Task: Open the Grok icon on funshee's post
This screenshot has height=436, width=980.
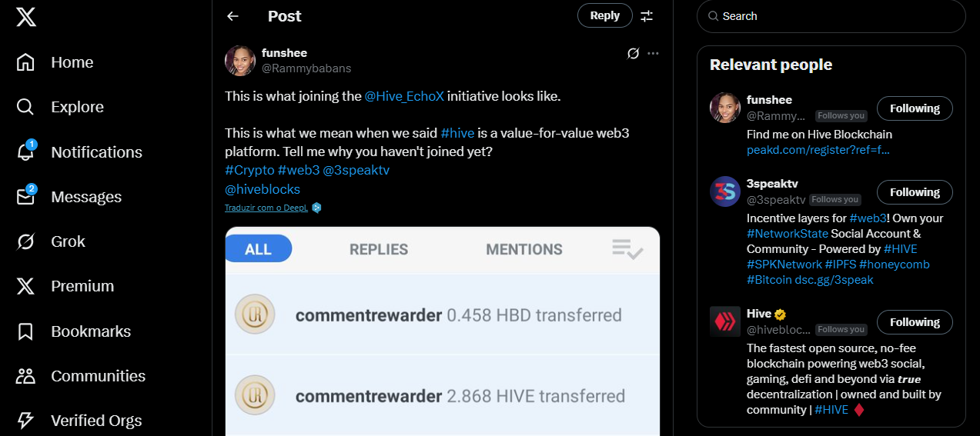Action: tap(633, 53)
